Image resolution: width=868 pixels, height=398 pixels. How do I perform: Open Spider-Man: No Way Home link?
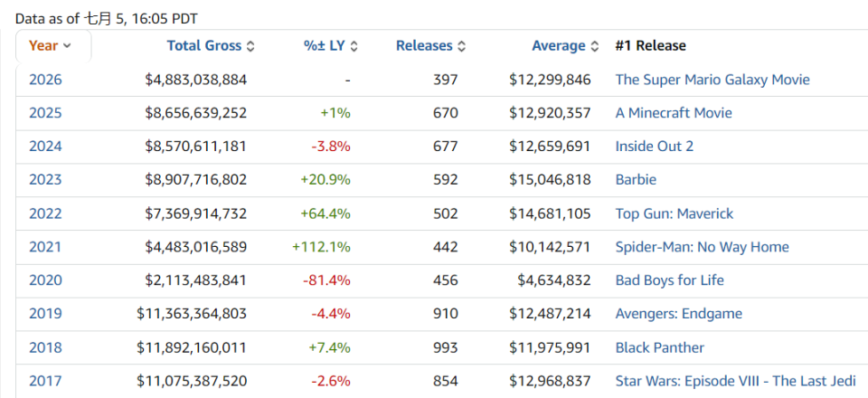click(703, 247)
